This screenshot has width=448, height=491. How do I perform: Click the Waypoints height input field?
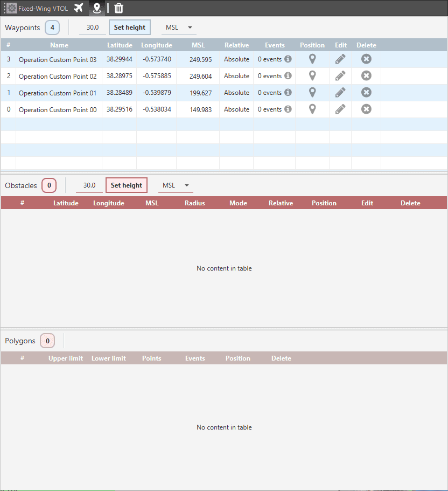tap(93, 27)
